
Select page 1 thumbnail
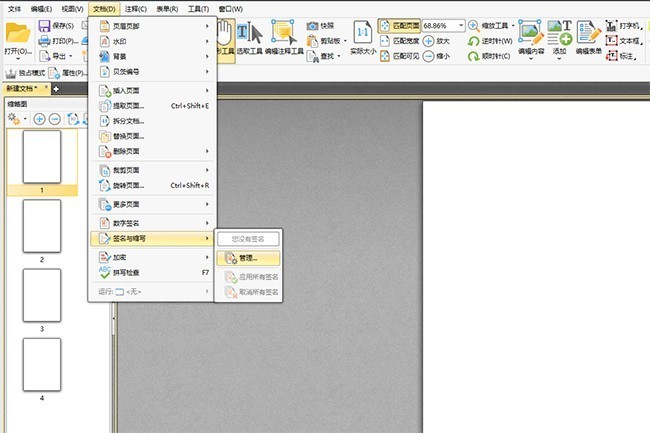(42, 157)
